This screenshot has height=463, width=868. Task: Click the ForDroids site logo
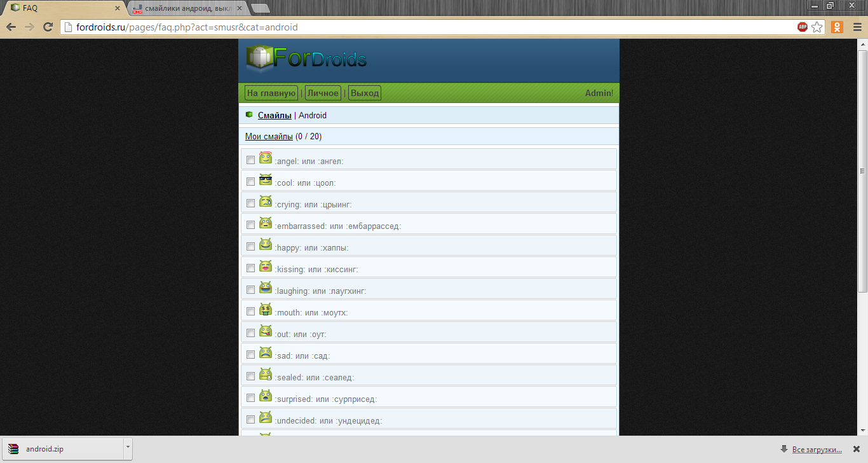[307, 59]
